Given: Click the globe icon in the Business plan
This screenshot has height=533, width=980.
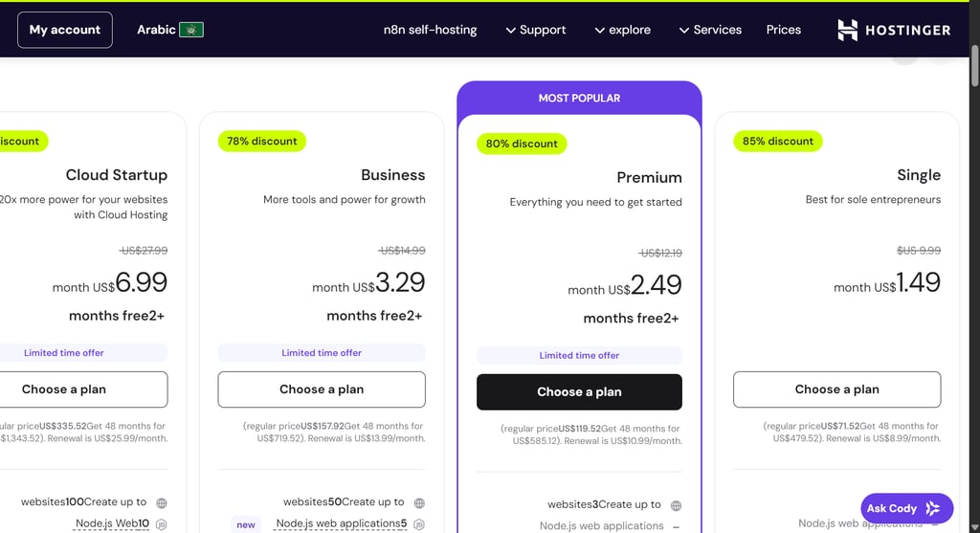Looking at the screenshot, I should pos(419,502).
